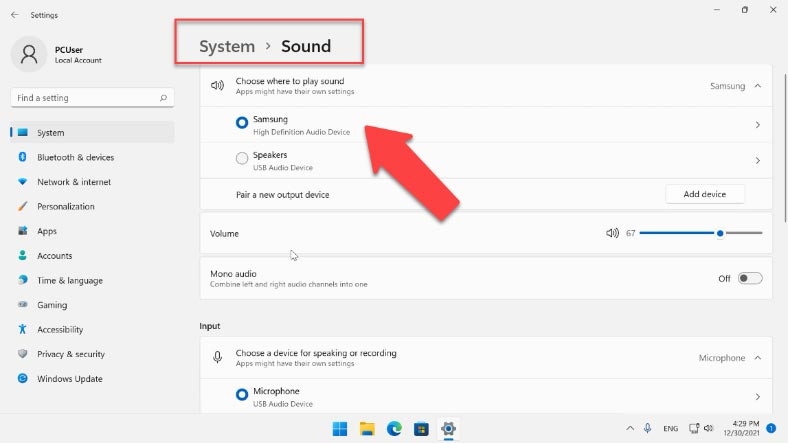Open Microsoft Store from taskbar
This screenshot has height=443, width=788.
click(x=421, y=428)
